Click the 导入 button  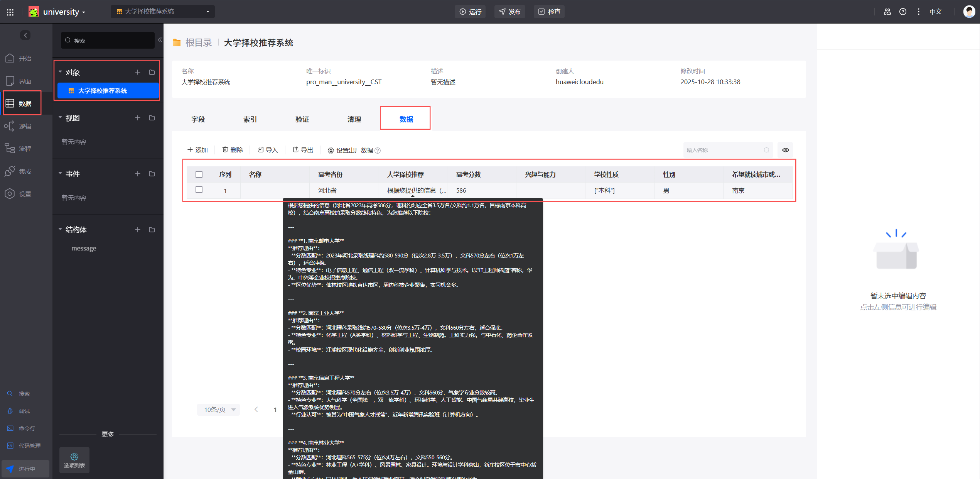(x=268, y=150)
